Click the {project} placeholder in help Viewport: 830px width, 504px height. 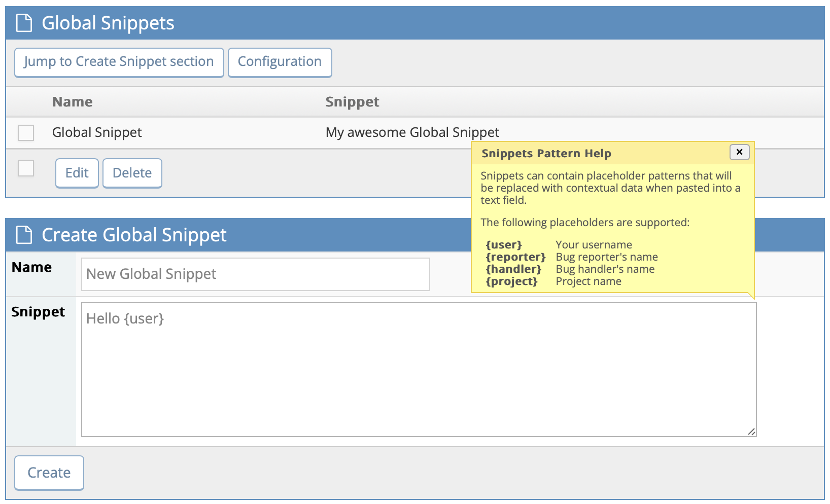[511, 281]
